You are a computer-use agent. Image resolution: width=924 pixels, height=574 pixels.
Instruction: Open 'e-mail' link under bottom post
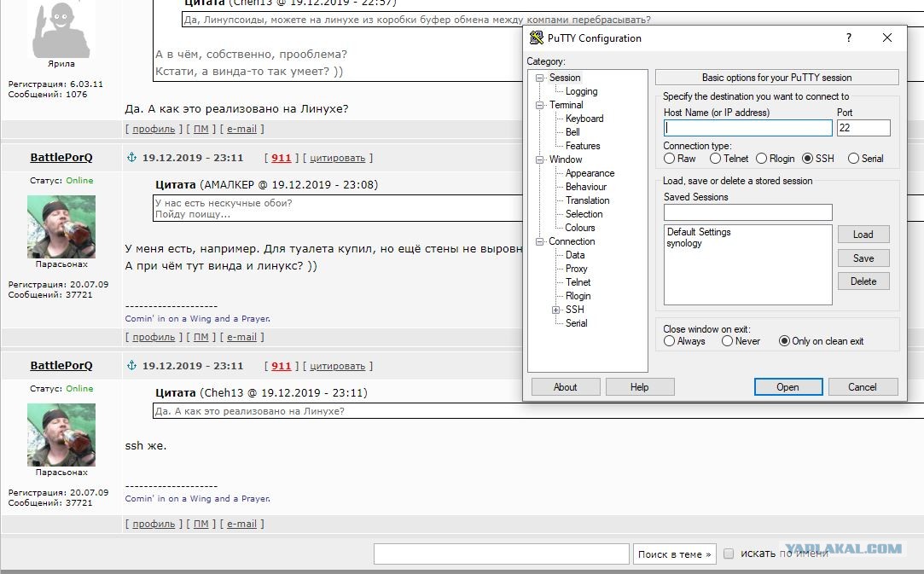[x=241, y=524]
